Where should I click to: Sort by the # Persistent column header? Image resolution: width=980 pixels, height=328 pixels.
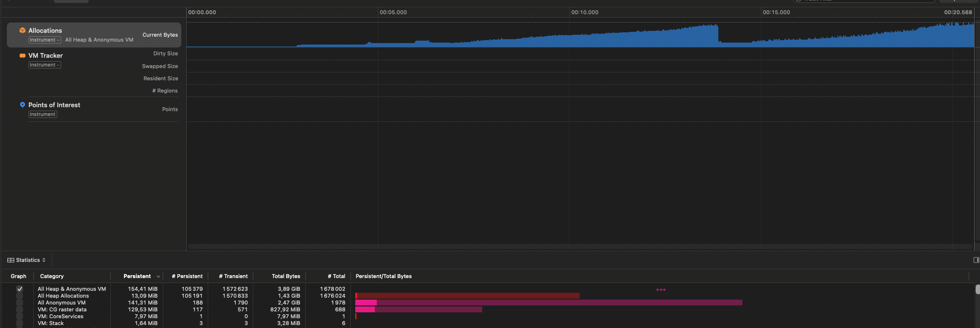click(187, 276)
